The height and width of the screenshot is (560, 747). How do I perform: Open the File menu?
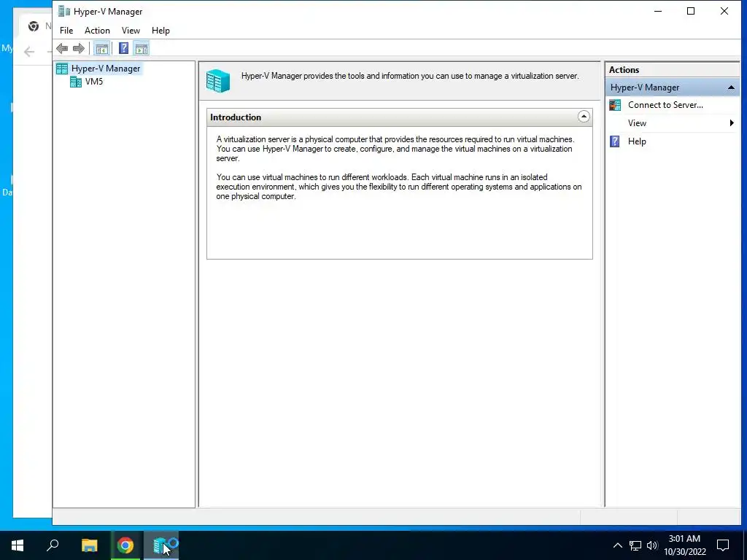coord(66,31)
